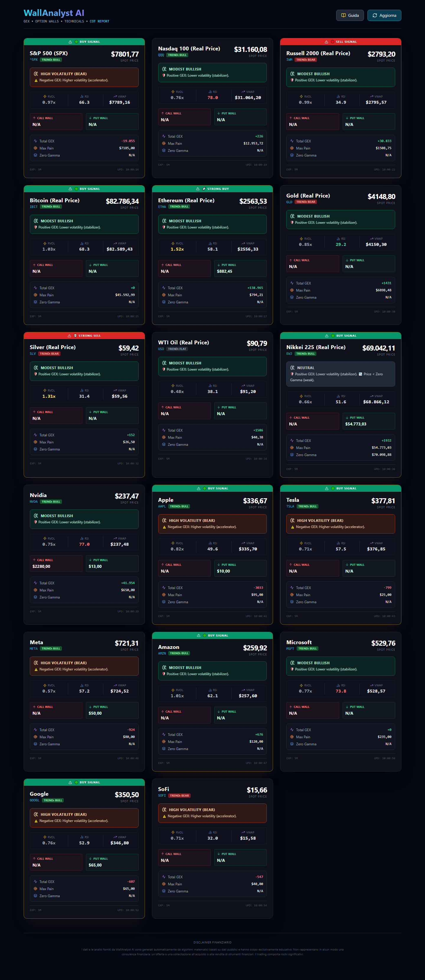Select the SoFi TREND: BEAR badge
This screenshot has height=980, width=425.
coord(179,795)
